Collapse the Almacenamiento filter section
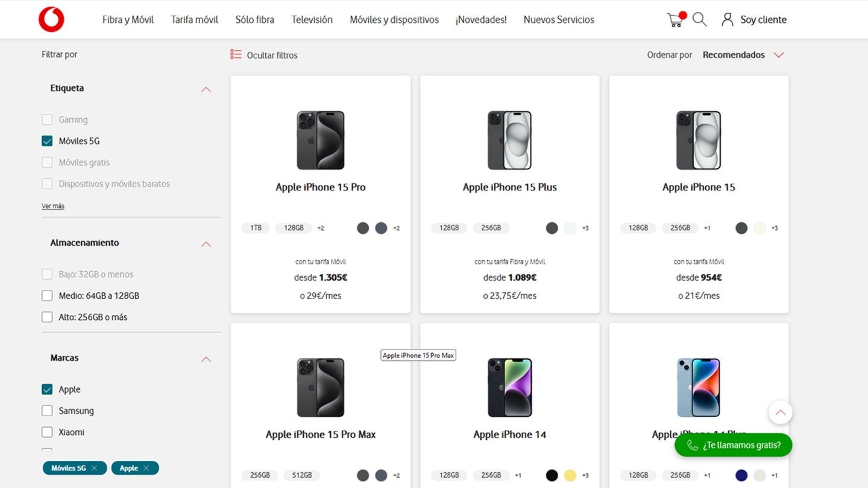This screenshot has width=868, height=488. 206,244
